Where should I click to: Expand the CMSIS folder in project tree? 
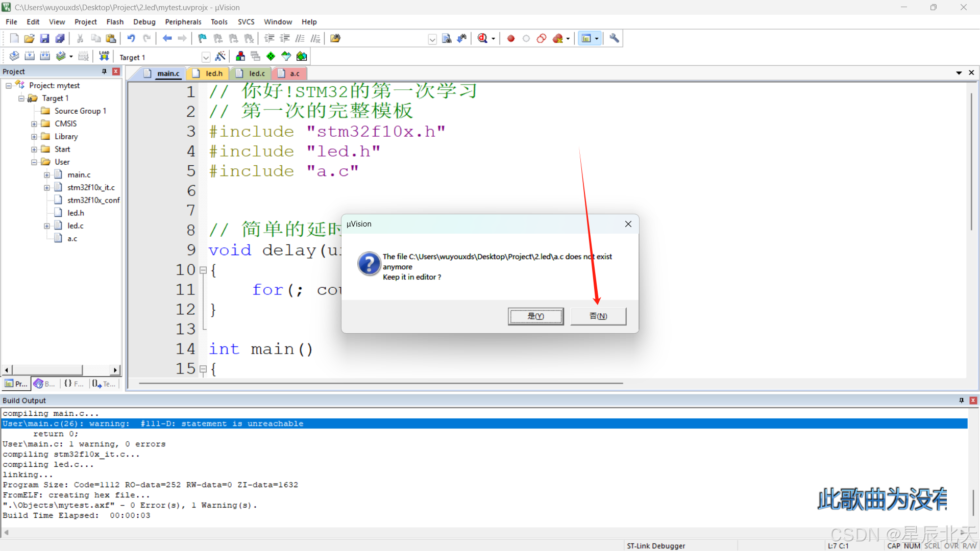point(34,124)
